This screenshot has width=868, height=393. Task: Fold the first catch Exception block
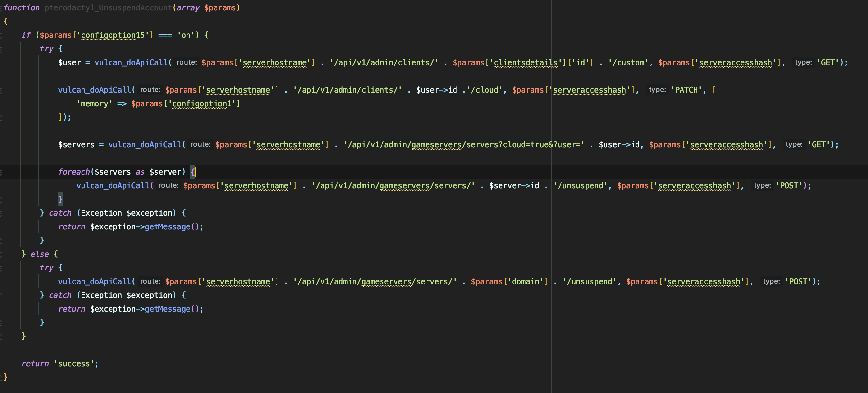pyautogui.click(x=1, y=213)
